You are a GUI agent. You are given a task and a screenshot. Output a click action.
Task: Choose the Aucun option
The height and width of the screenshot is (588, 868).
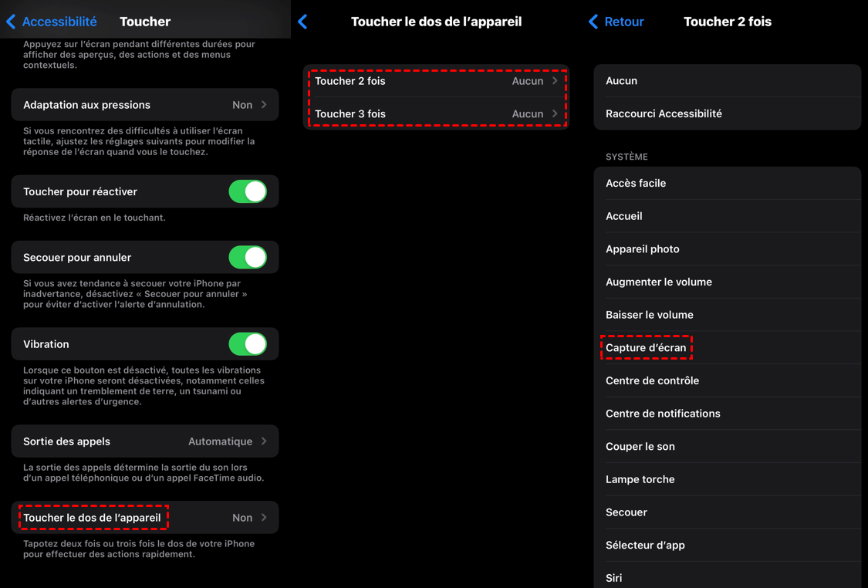pyautogui.click(x=727, y=81)
